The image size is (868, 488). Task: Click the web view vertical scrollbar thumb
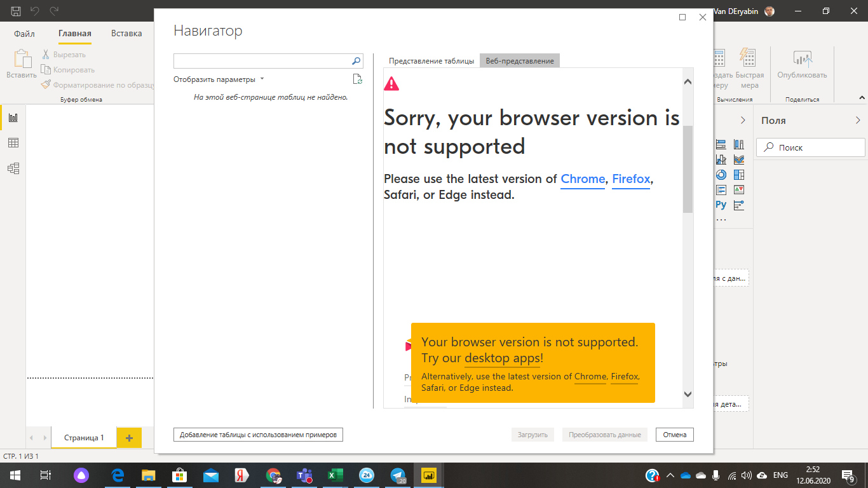click(688, 169)
